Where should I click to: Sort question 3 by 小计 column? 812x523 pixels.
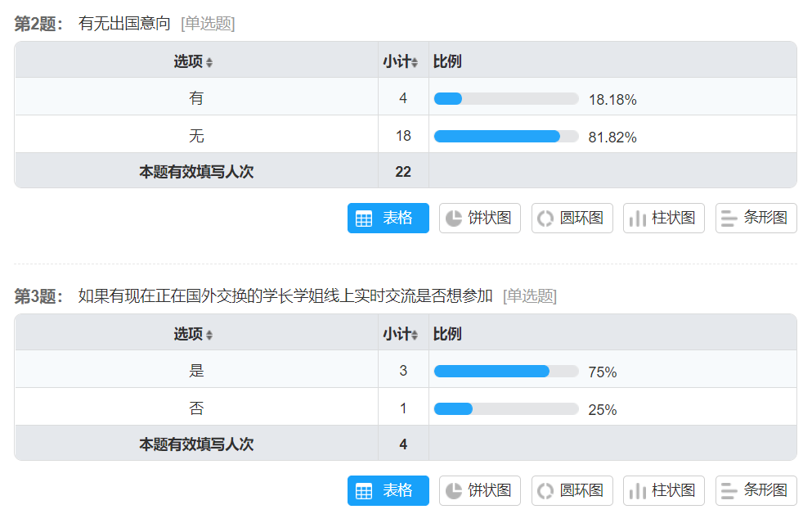click(x=401, y=334)
